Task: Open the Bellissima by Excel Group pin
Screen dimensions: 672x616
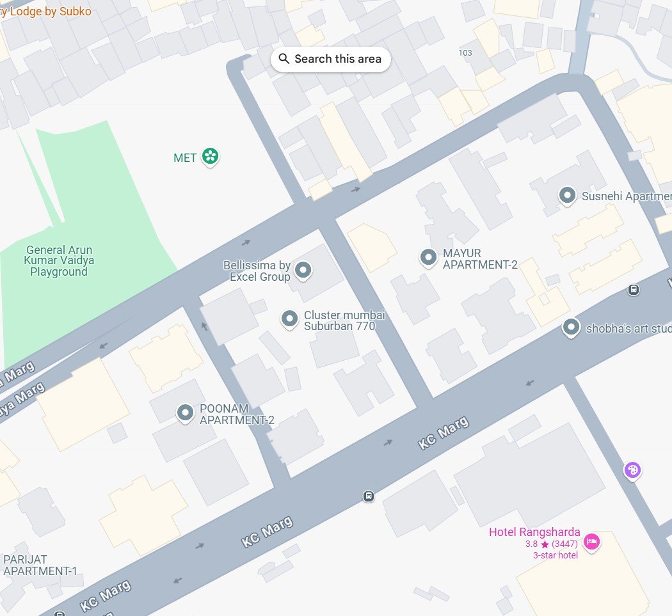Action: 303,271
